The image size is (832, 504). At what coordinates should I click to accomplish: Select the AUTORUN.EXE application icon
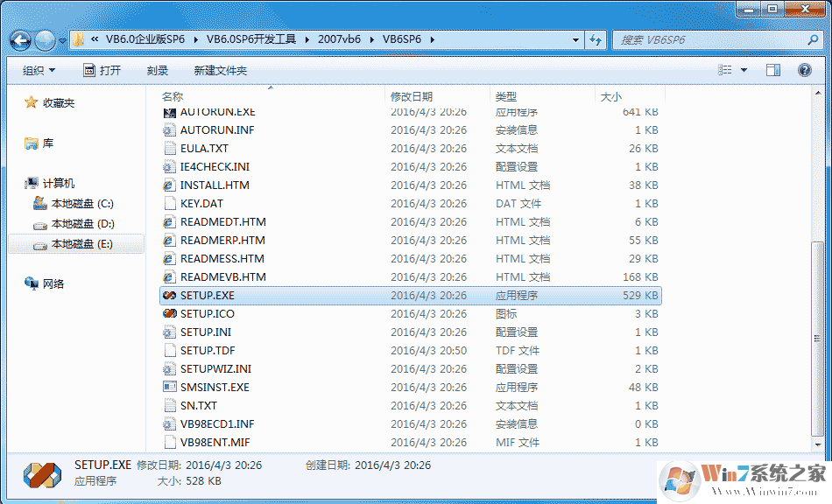tap(168, 111)
